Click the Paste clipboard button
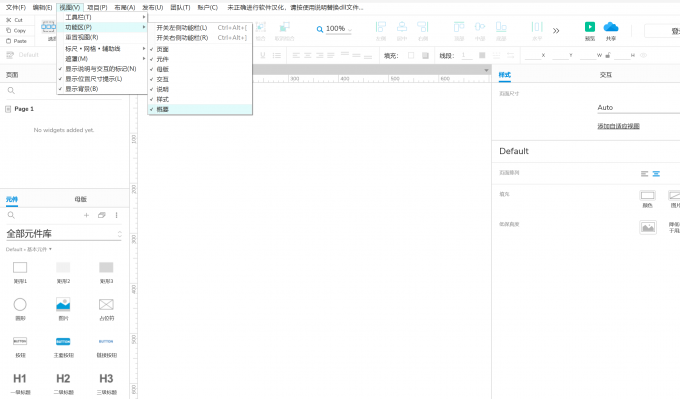680x399 pixels. (x=16, y=41)
